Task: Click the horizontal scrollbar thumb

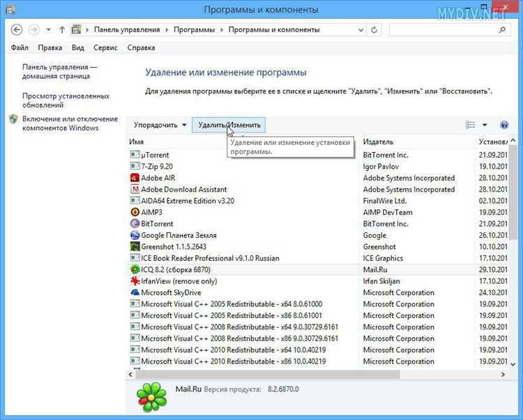Action: tap(267, 375)
